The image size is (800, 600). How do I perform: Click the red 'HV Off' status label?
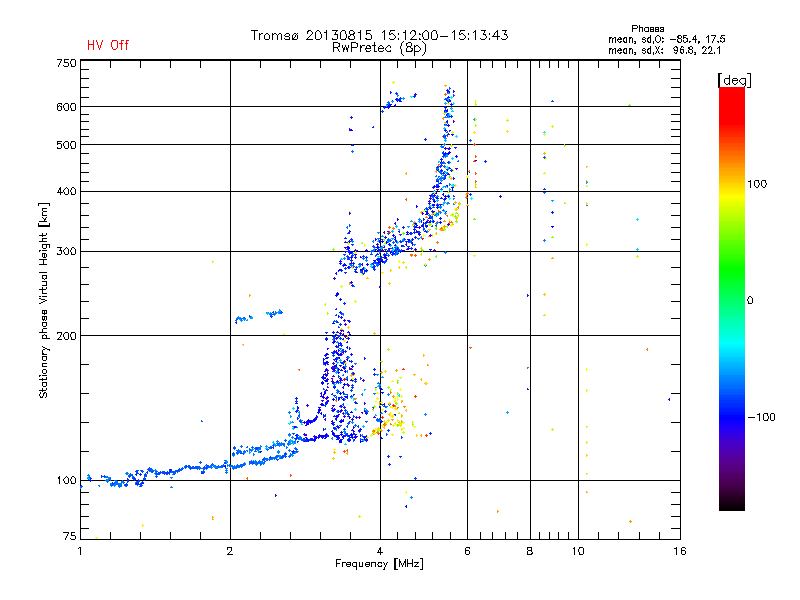(x=108, y=45)
